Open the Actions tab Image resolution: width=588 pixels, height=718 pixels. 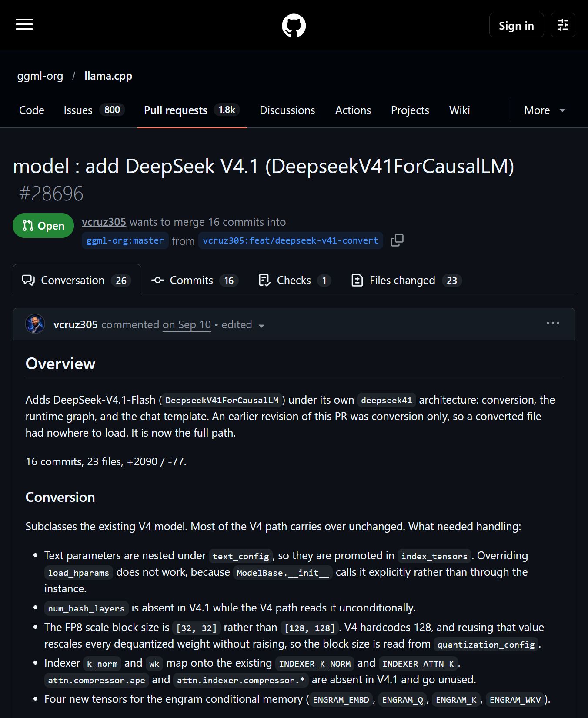353,110
